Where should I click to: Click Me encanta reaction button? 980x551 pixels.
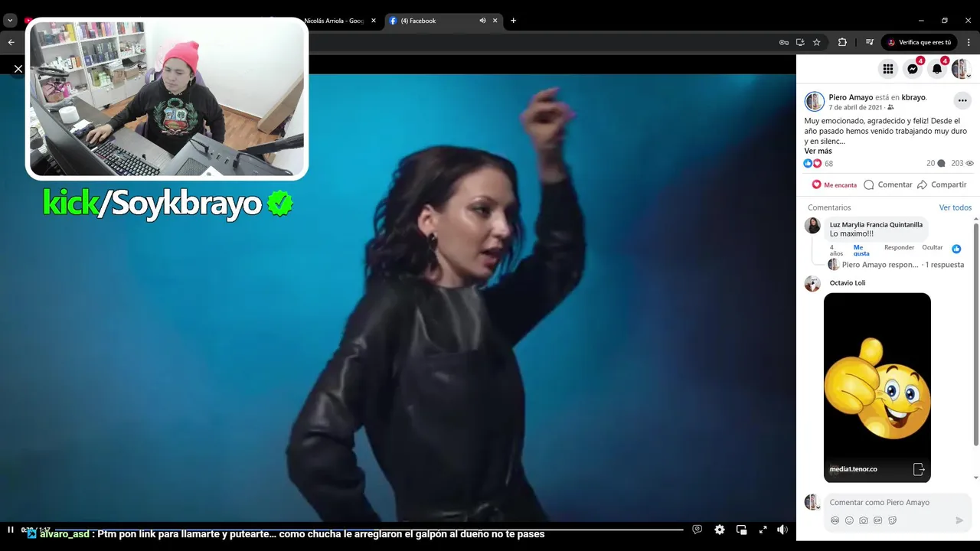click(x=834, y=184)
